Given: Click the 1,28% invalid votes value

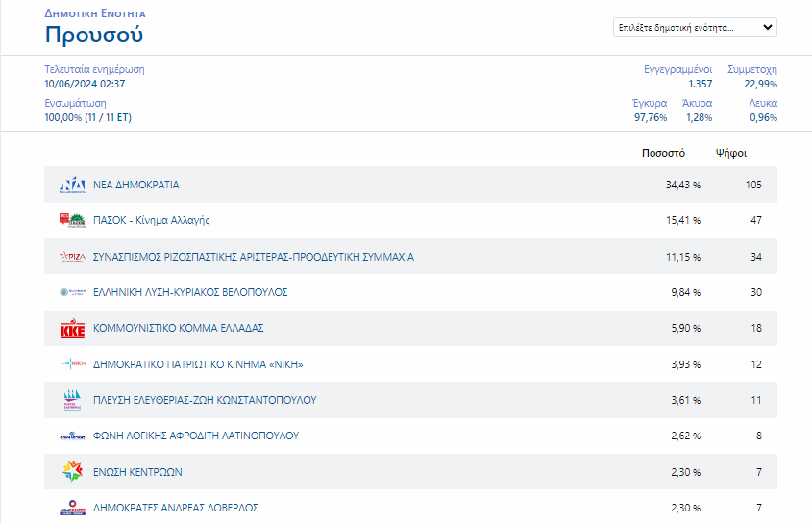Looking at the screenshot, I should coord(700,117).
